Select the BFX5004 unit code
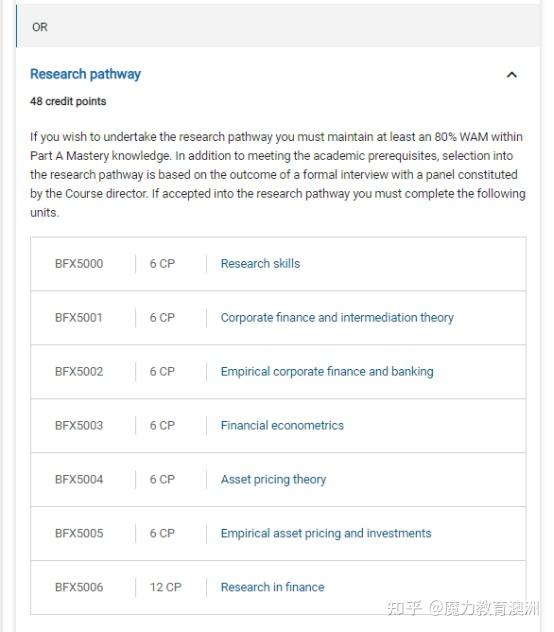 (79, 480)
